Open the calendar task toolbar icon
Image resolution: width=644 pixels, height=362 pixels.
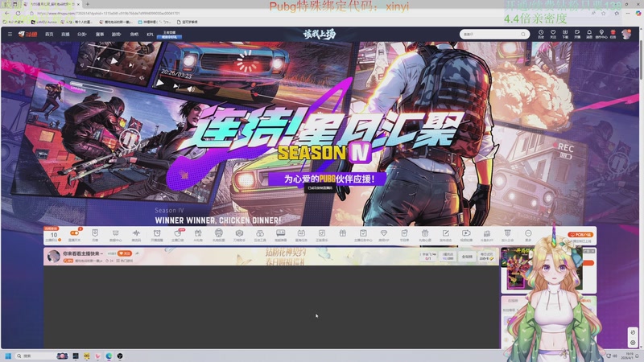tap(301, 235)
